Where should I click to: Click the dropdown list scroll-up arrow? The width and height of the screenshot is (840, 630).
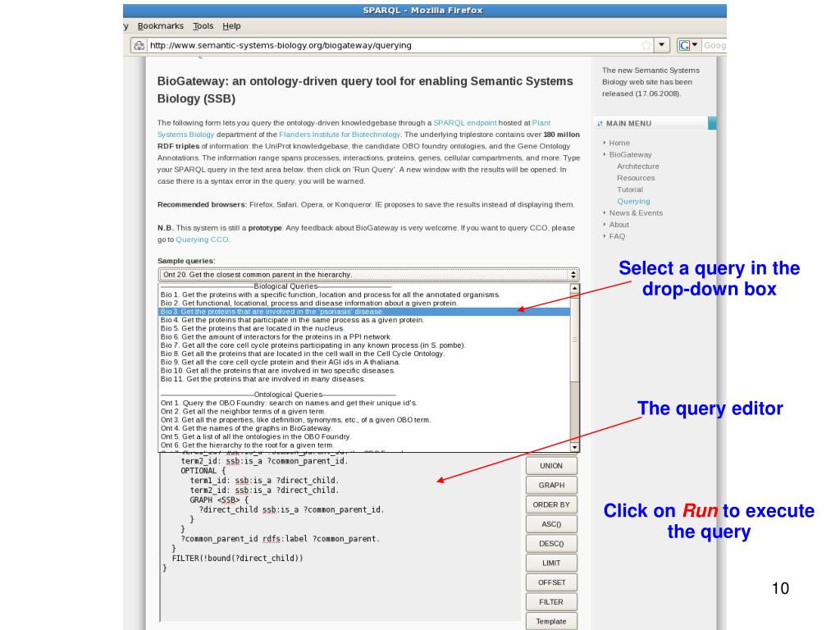(x=575, y=288)
